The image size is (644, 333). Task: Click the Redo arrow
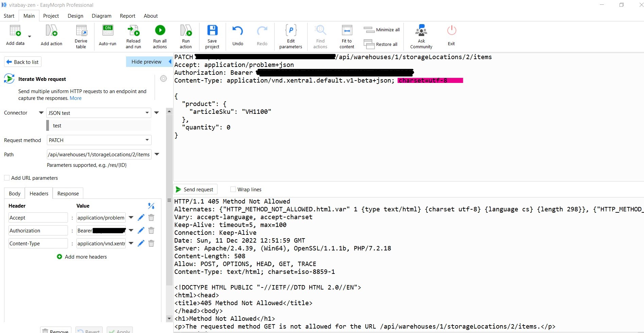[x=262, y=31]
